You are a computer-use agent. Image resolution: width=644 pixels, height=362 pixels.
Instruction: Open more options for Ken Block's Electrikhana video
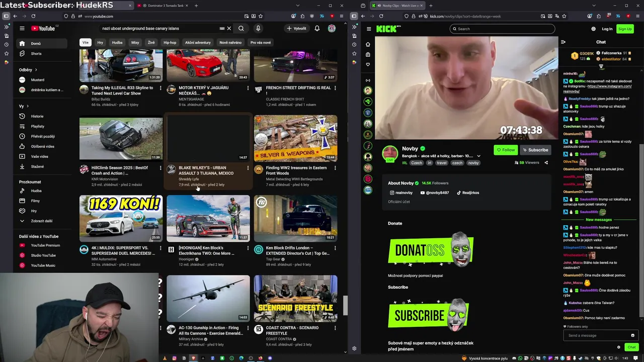click(x=248, y=248)
